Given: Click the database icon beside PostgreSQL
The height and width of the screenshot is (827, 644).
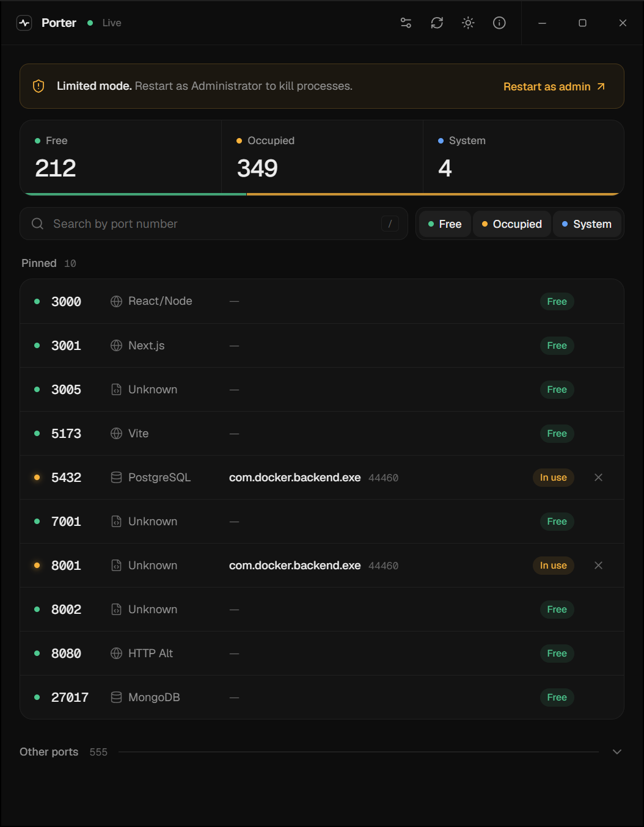Looking at the screenshot, I should tap(116, 477).
